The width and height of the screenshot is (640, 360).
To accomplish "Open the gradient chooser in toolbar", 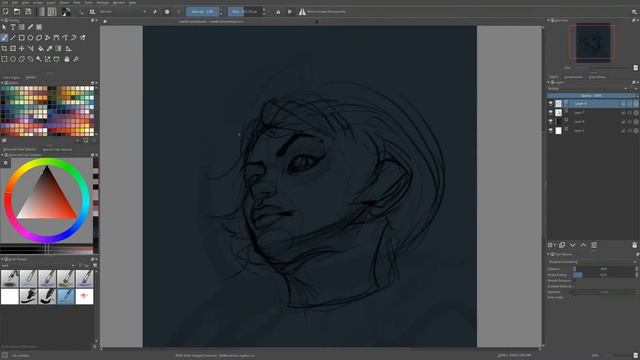I will [41, 12].
